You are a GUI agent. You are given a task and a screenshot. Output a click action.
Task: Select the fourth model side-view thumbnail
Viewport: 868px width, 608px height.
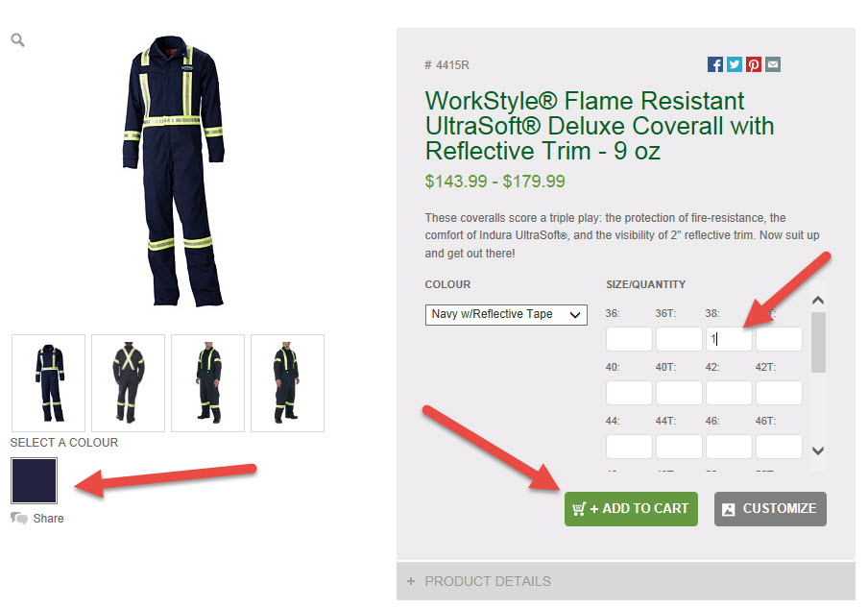click(x=287, y=382)
